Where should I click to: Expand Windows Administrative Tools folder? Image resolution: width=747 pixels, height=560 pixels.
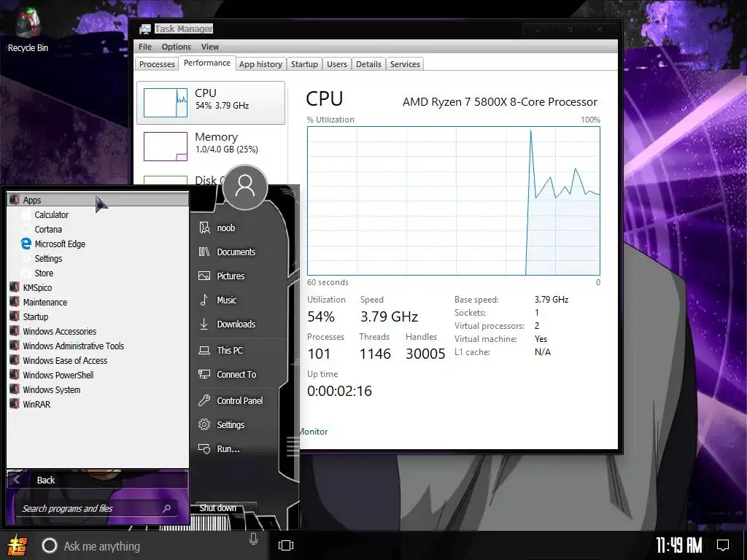pos(98,346)
